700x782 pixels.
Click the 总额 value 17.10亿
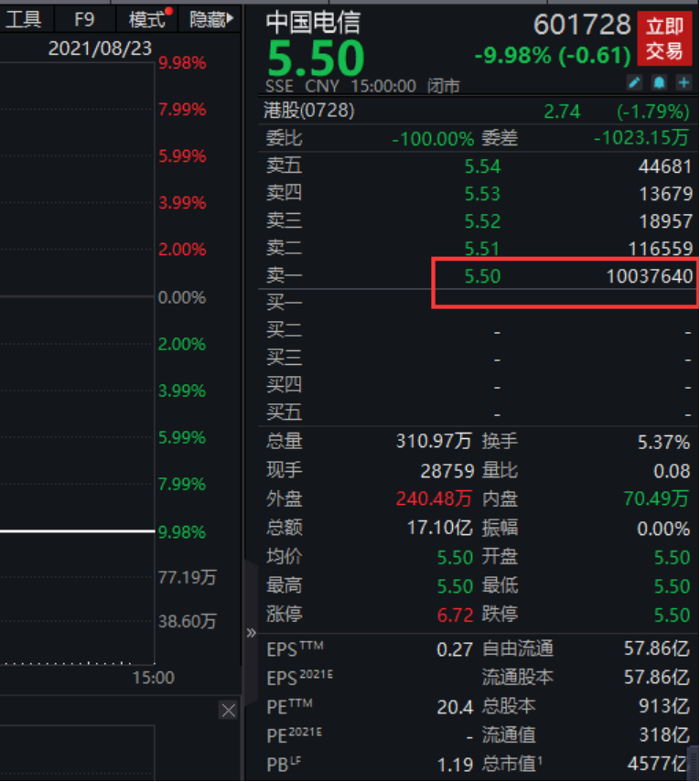(x=439, y=527)
